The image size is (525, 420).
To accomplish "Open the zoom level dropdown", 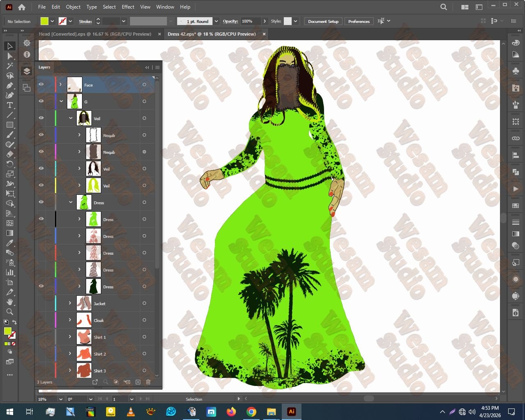I will tap(61, 399).
